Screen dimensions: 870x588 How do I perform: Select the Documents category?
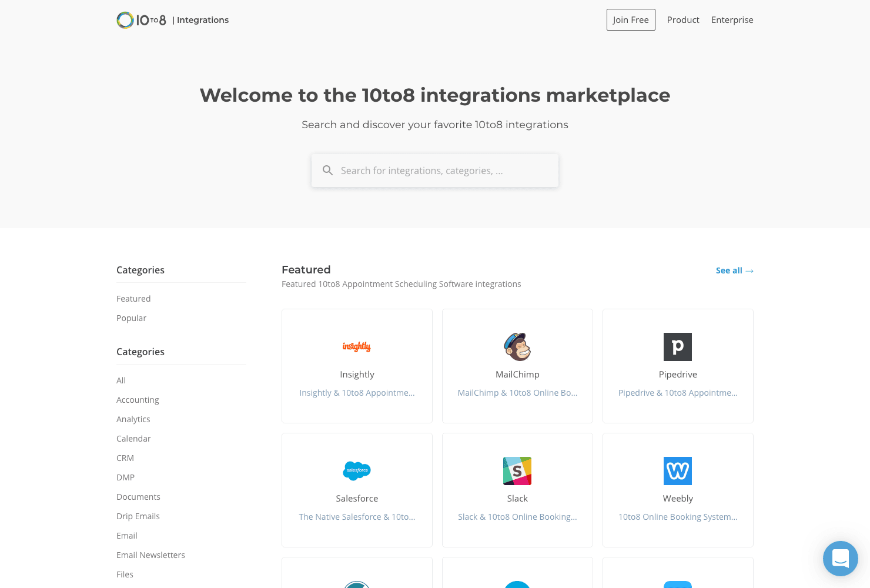138,497
